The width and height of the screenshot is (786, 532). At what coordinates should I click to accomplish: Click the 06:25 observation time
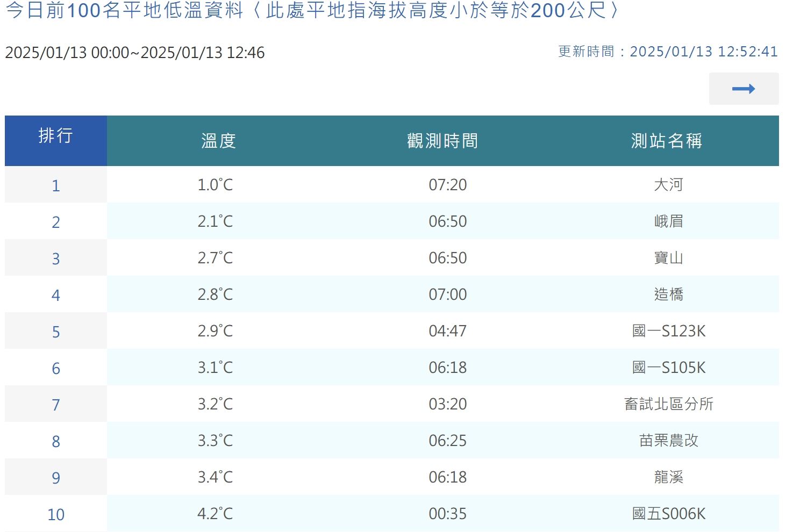(x=447, y=441)
